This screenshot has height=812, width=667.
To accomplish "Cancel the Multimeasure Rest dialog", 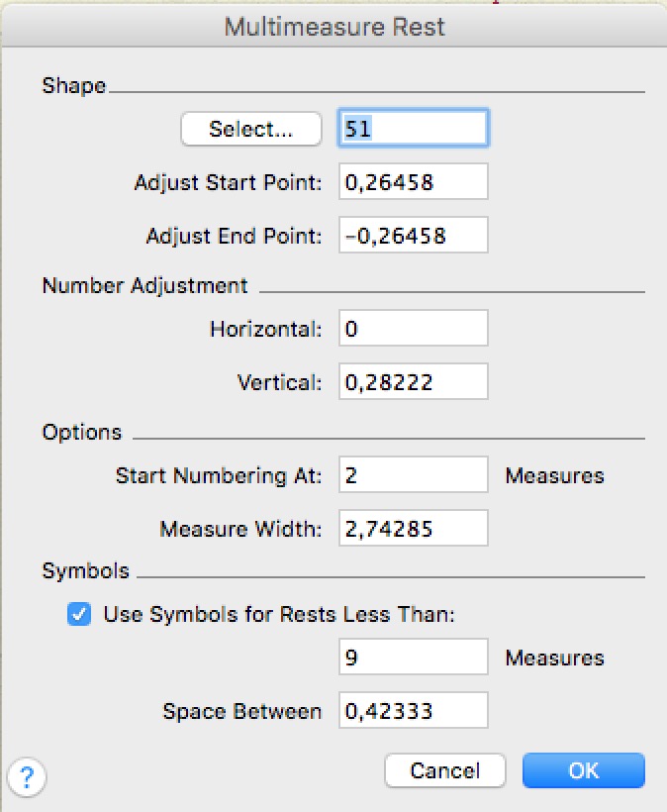I will tap(444, 770).
